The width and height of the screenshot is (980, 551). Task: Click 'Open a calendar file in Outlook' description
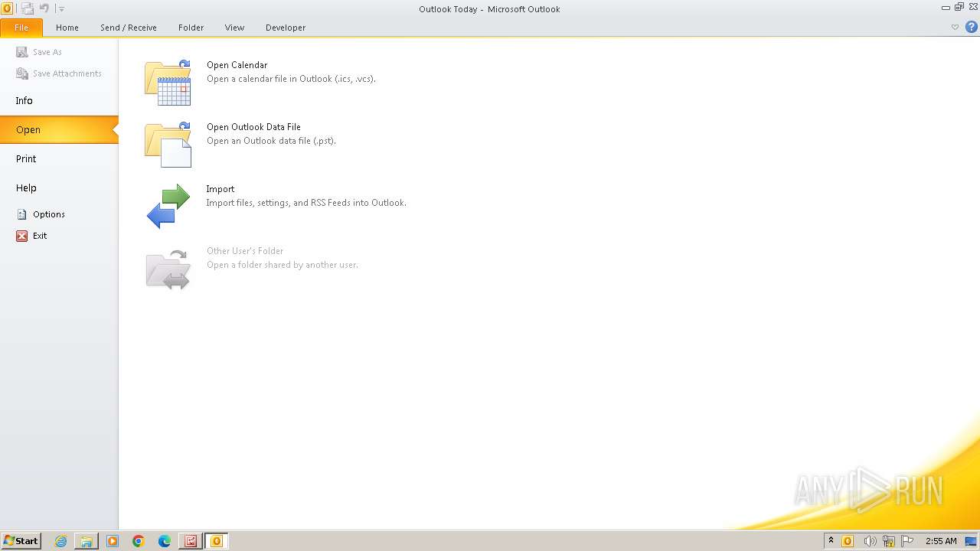291,79
